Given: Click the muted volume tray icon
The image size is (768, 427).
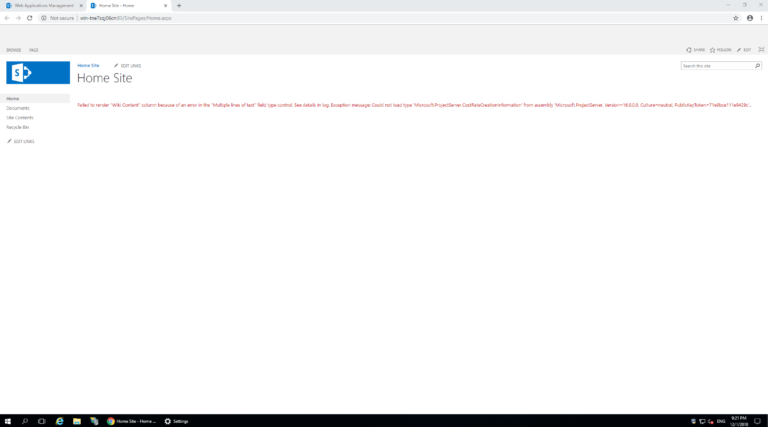Looking at the screenshot, I should click(710, 421).
